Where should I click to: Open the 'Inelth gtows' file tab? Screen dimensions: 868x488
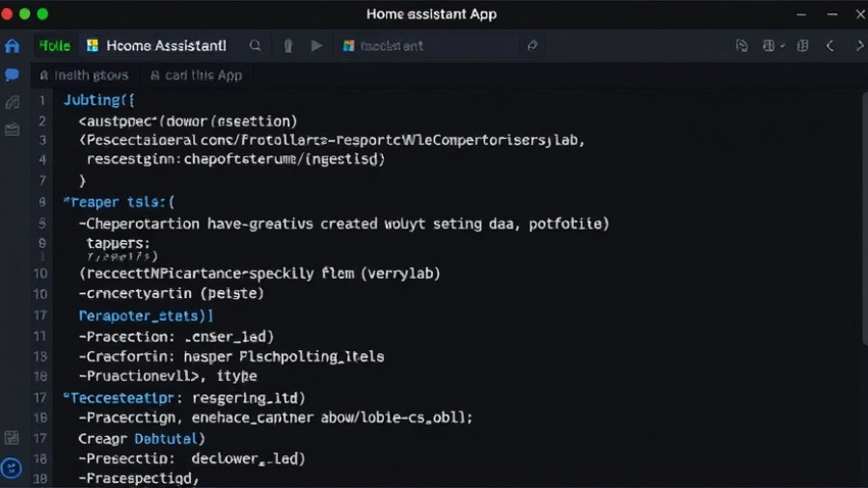pyautogui.click(x=84, y=75)
